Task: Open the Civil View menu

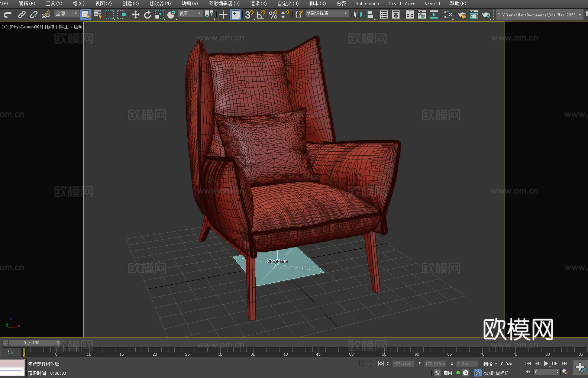Action: [401, 3]
